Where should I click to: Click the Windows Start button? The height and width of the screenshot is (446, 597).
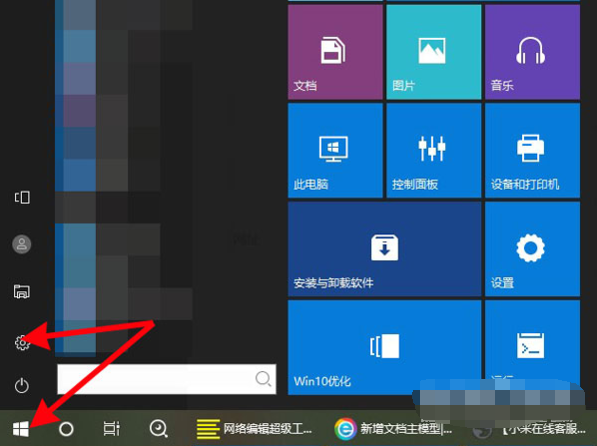pos(21,429)
